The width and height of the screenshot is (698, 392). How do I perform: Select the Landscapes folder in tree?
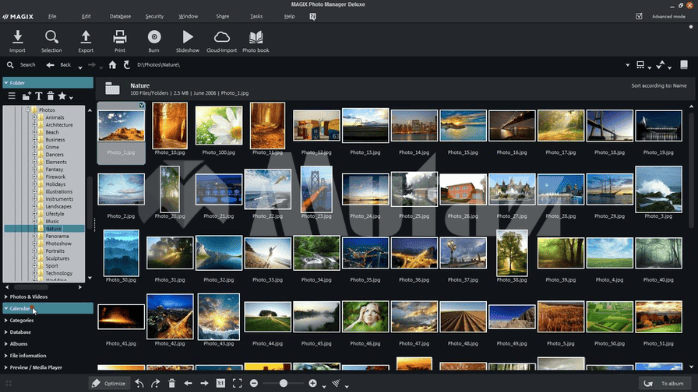tap(58, 206)
